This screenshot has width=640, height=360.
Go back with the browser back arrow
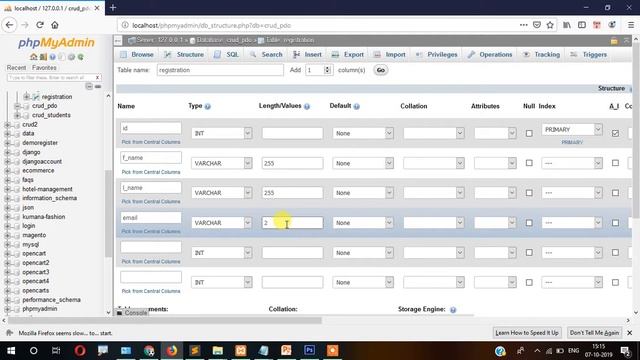click(9, 25)
